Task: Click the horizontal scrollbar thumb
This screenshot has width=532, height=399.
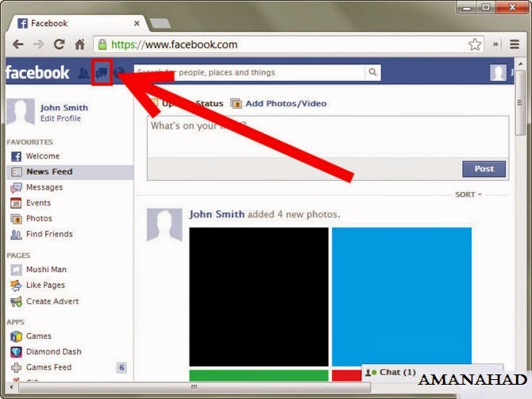Action: tap(195, 387)
